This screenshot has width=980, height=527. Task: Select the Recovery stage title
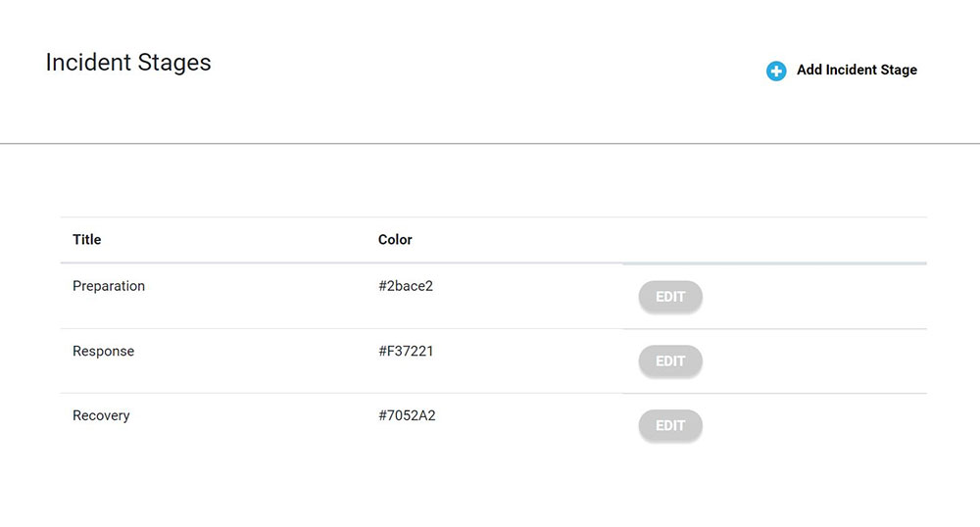pos(101,415)
